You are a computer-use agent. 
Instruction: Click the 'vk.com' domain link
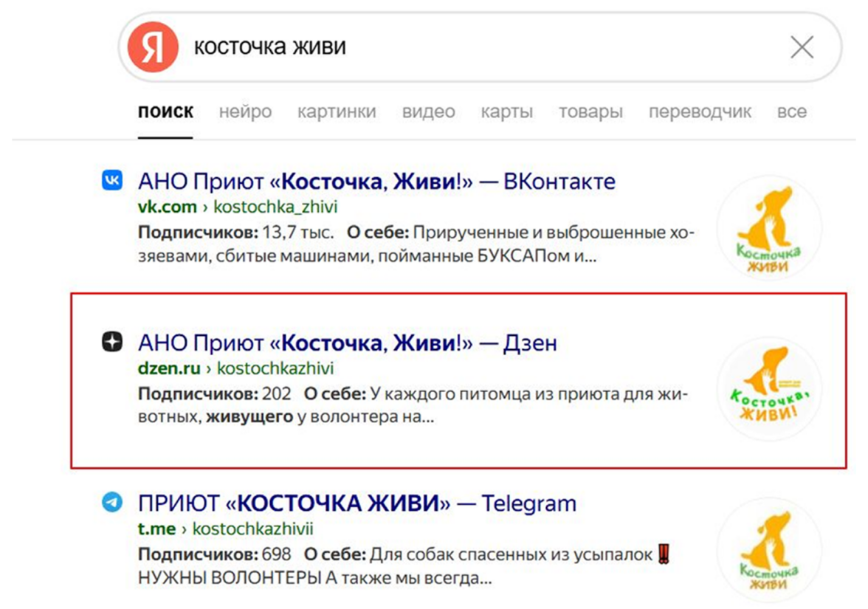tap(167, 207)
